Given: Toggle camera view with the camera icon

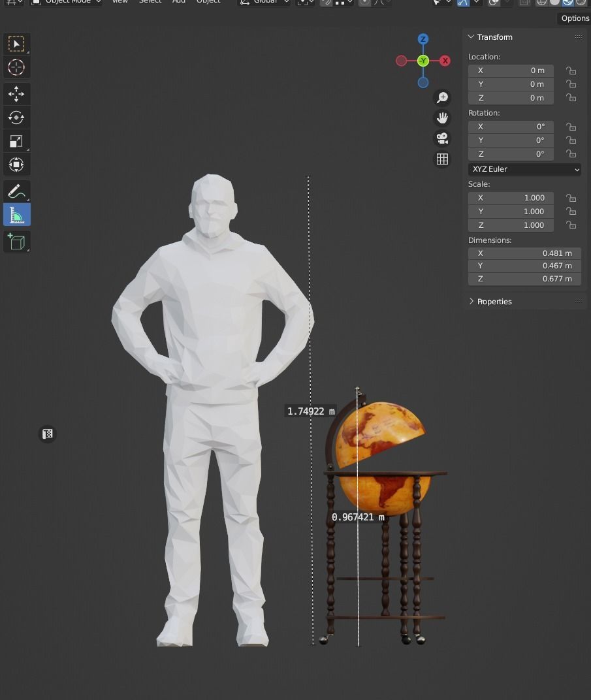Looking at the screenshot, I should pyautogui.click(x=442, y=138).
